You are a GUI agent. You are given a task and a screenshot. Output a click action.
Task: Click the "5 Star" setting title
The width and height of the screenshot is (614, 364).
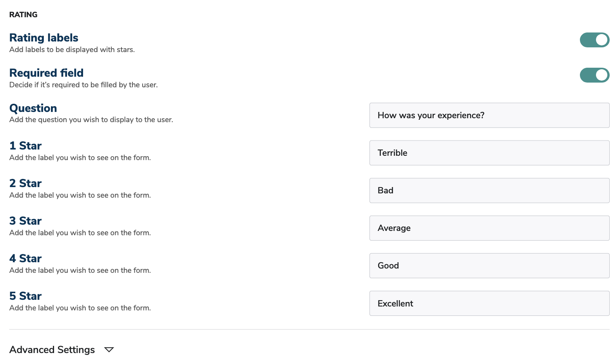coord(25,296)
